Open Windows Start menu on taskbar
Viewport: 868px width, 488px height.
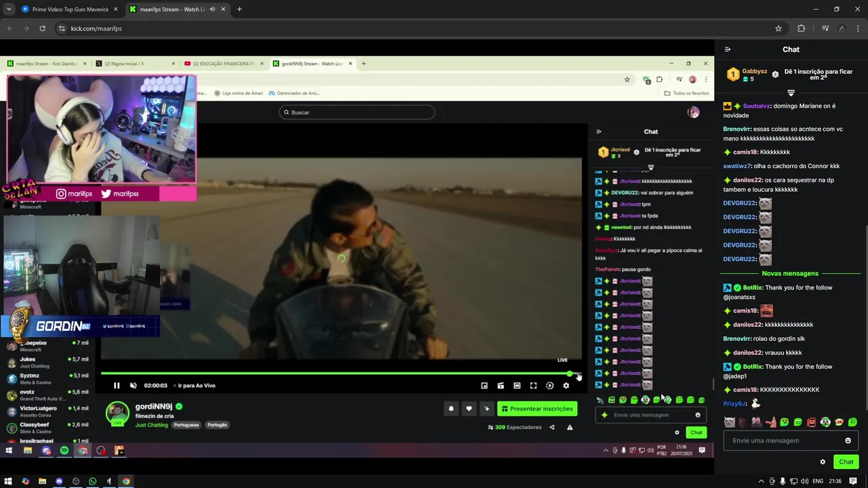pos(9,481)
